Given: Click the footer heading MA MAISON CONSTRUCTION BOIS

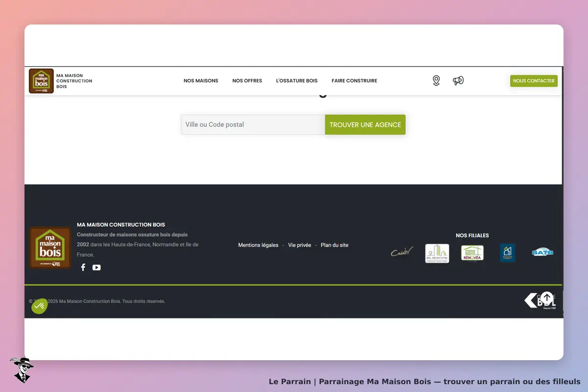Looking at the screenshot, I should (121, 225).
